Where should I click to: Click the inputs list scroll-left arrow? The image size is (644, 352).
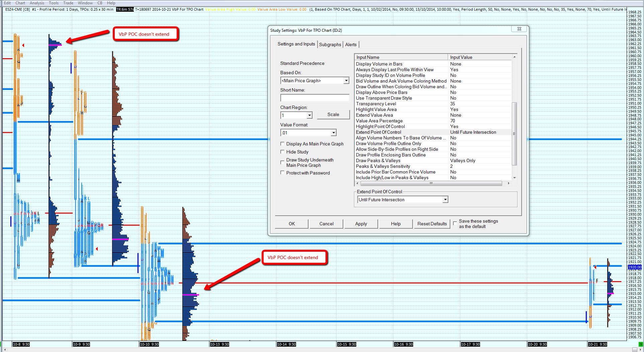357,183
